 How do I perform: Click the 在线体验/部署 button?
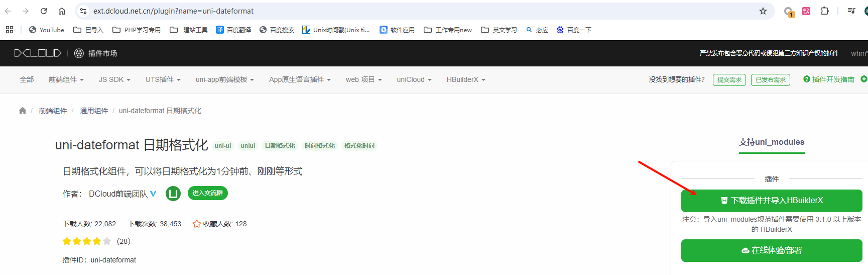click(x=772, y=250)
